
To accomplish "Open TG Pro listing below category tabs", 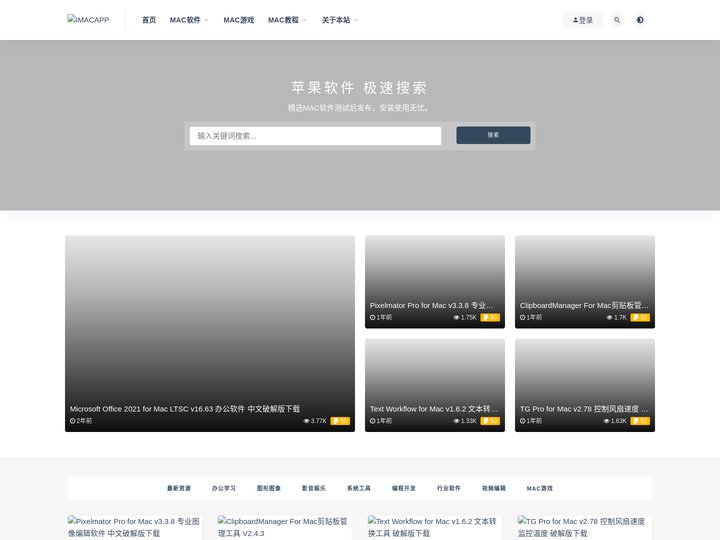I will click(x=583, y=527).
